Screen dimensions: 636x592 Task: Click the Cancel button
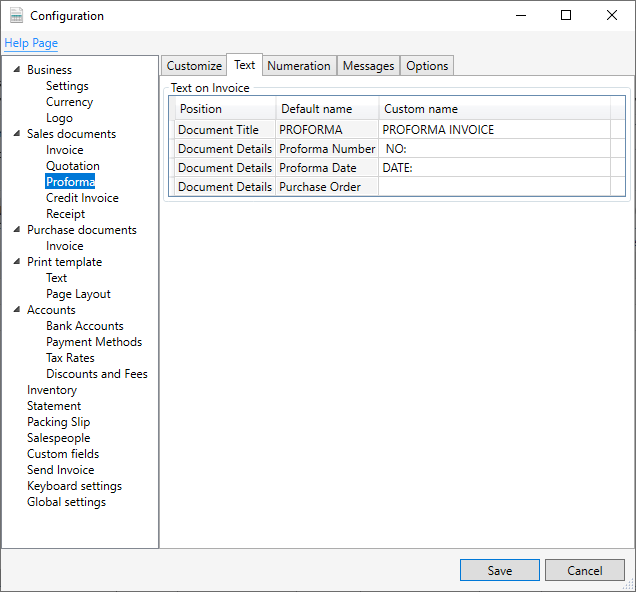[584, 570]
